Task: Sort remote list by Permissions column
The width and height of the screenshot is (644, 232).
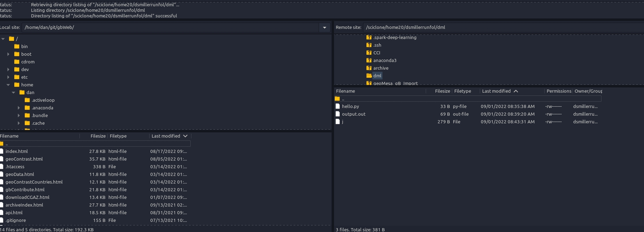Action: (558, 91)
